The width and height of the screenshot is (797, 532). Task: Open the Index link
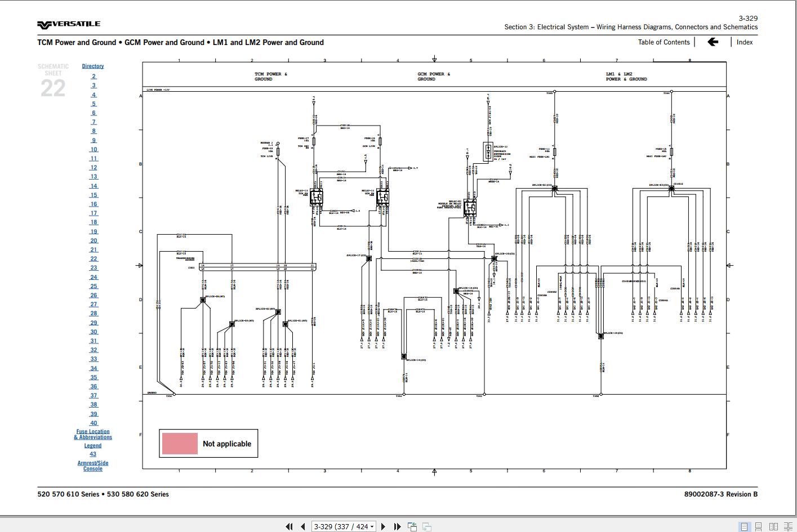(x=745, y=42)
